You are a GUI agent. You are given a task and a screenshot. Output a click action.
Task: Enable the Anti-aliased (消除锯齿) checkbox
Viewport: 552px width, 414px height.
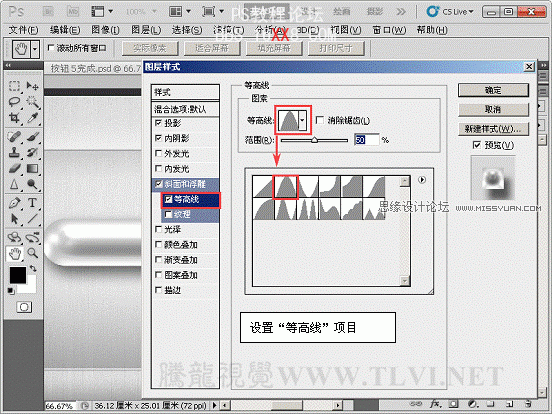coord(320,120)
